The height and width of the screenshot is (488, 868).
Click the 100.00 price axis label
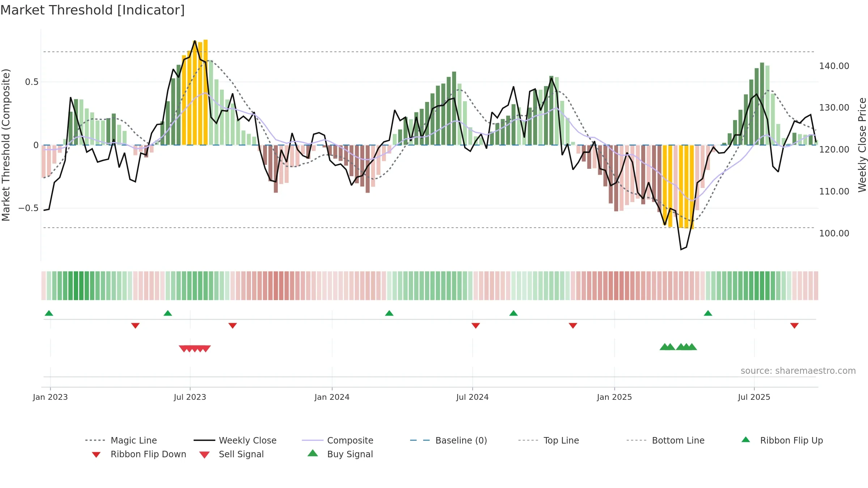point(834,233)
